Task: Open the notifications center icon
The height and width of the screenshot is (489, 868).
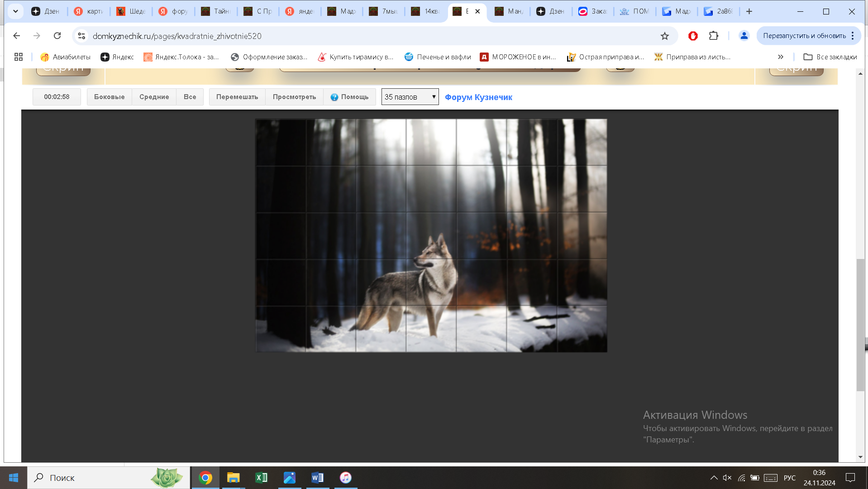Action: coord(850,478)
